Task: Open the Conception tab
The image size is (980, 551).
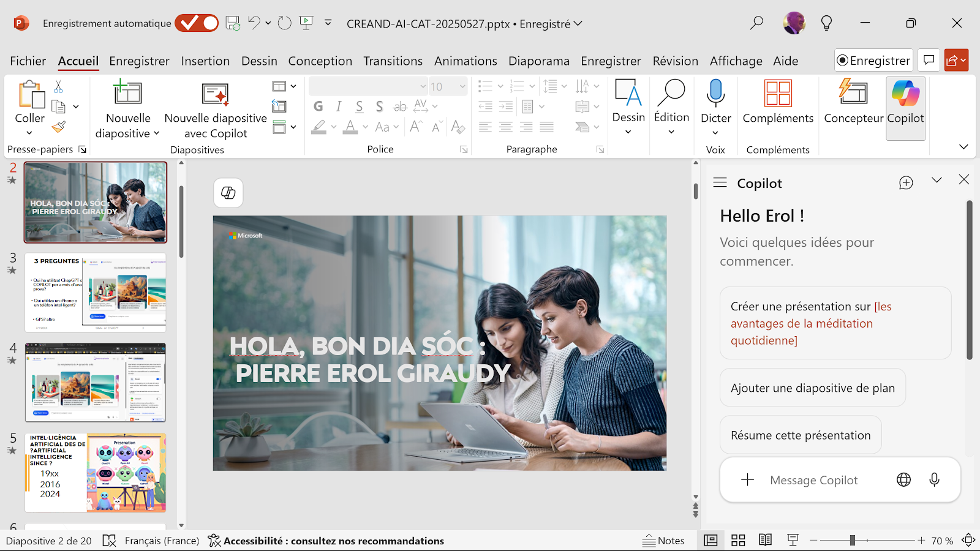Action: (320, 61)
